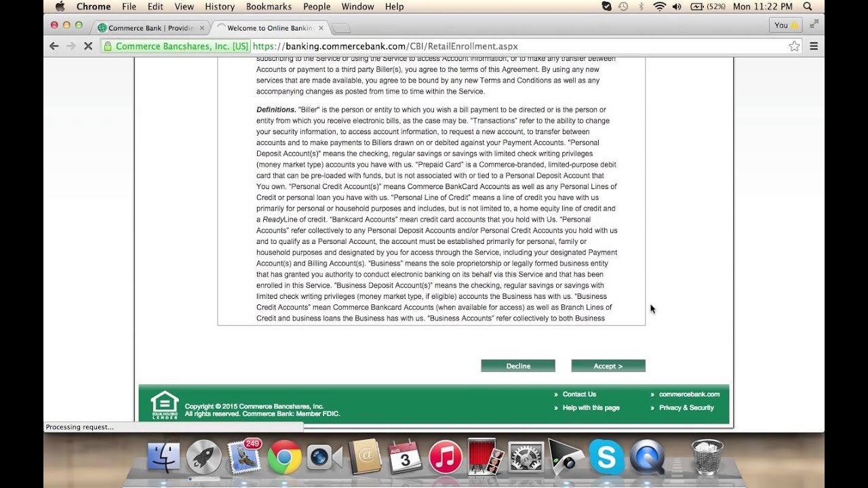Screen dimensions: 868x488
Task: Click the Accept button
Action: pyautogui.click(x=608, y=366)
